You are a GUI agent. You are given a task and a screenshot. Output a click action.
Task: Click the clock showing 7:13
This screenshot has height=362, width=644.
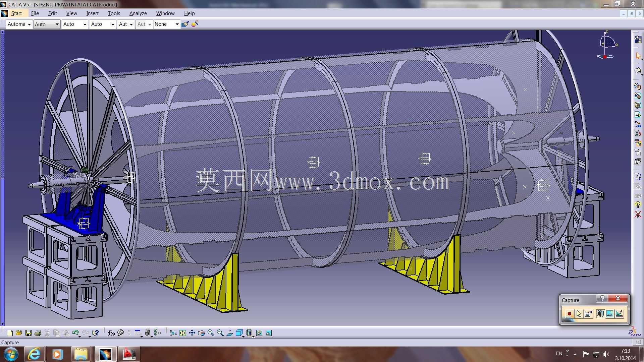(x=625, y=351)
